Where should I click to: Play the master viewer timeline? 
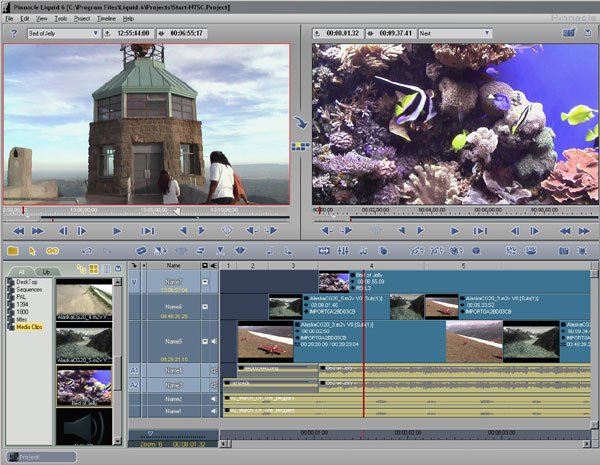point(455,231)
